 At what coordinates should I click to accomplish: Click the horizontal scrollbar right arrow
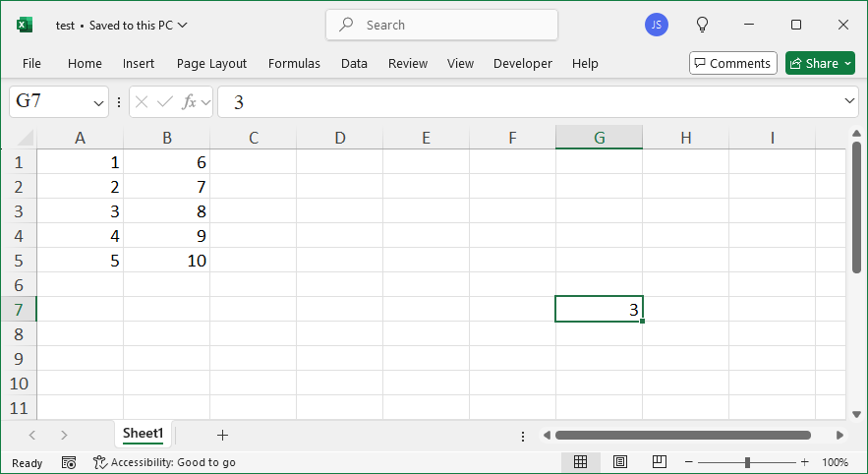(839, 436)
